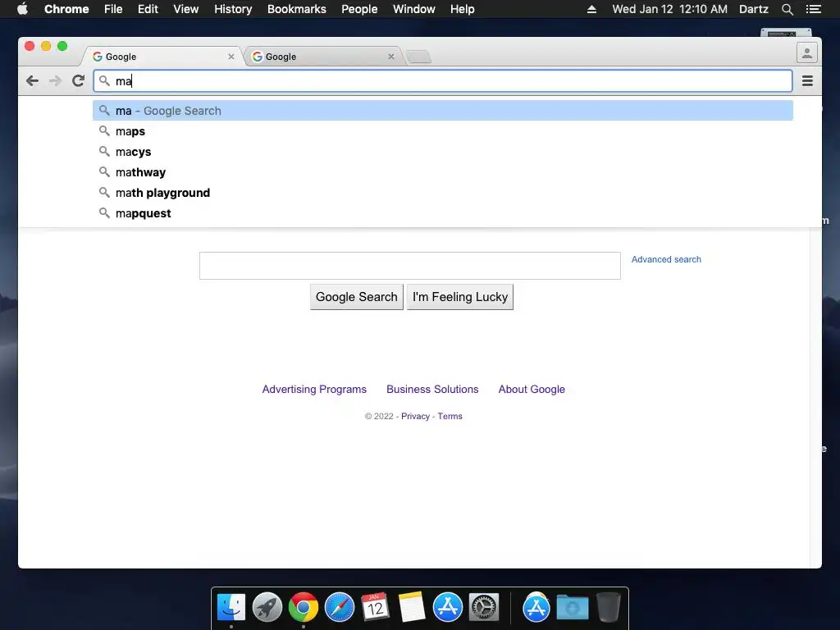Open the Help menu
Image resolution: width=840 pixels, height=630 pixels.
pos(462,9)
